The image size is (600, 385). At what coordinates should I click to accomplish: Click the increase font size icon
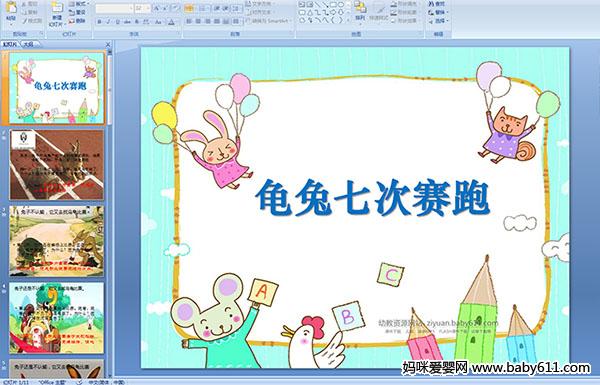coord(157,8)
